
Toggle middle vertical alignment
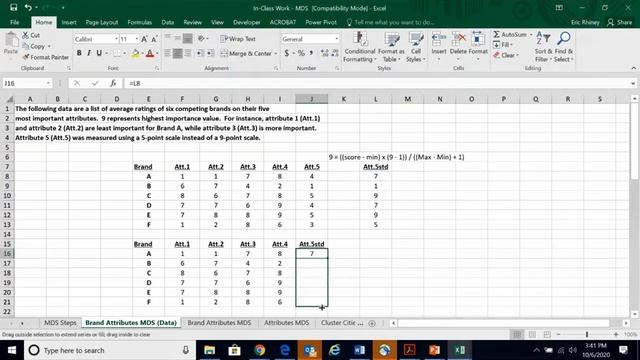tap(178, 39)
